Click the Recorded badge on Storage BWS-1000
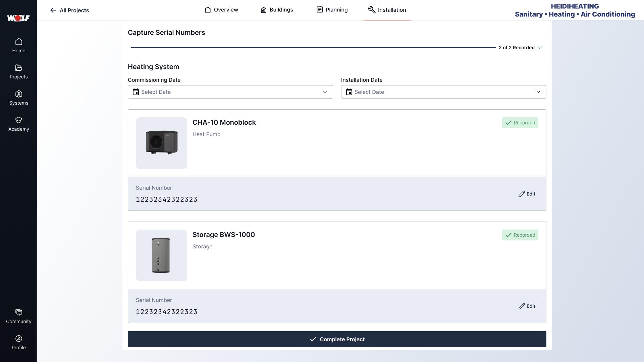The width and height of the screenshot is (644, 362). coord(520,235)
